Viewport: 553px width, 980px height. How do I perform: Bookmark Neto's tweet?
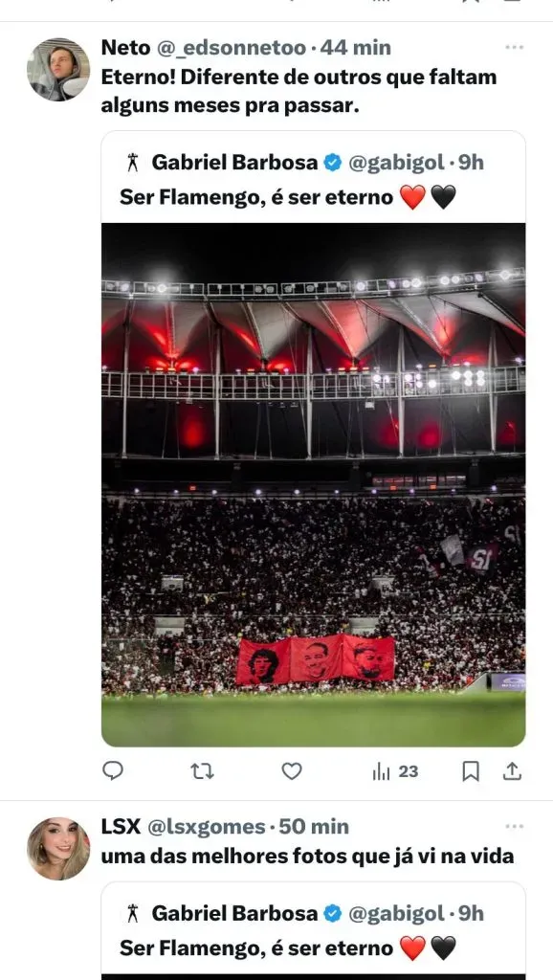coord(471,772)
